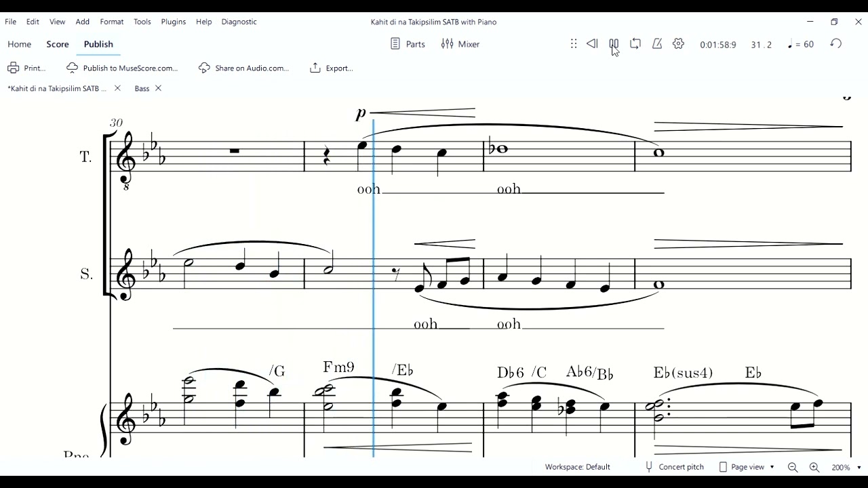This screenshot has height=488, width=868.
Task: Open the View menu
Action: click(58, 22)
